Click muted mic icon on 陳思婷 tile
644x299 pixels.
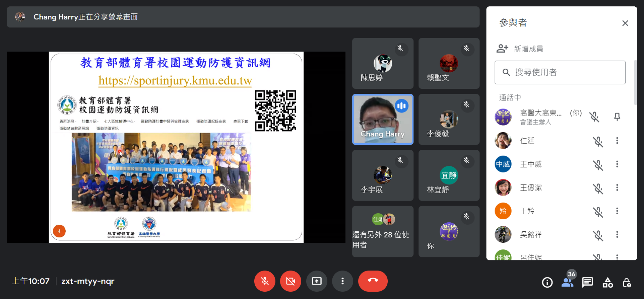(400, 49)
